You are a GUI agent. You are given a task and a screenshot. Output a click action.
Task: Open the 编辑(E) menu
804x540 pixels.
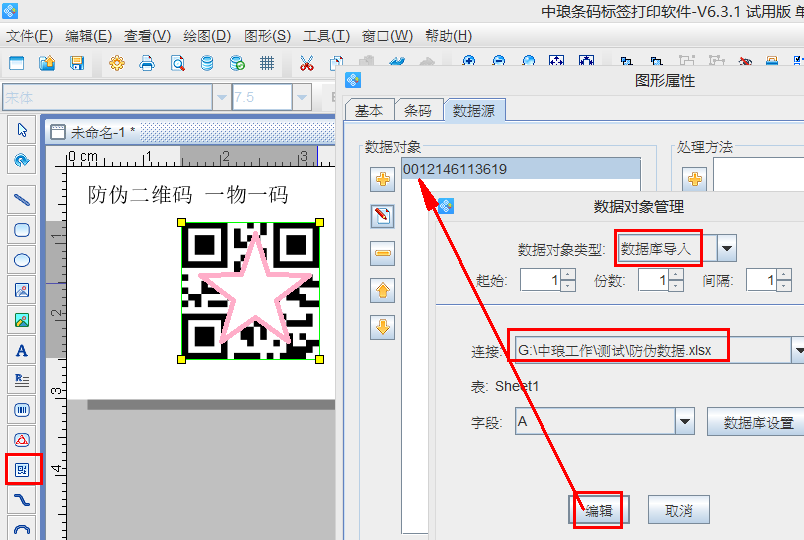coord(89,36)
